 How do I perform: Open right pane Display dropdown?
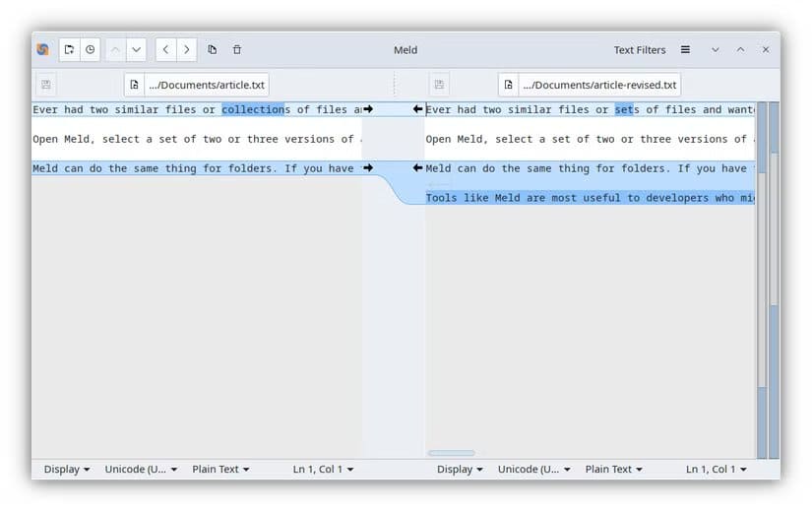pos(460,469)
